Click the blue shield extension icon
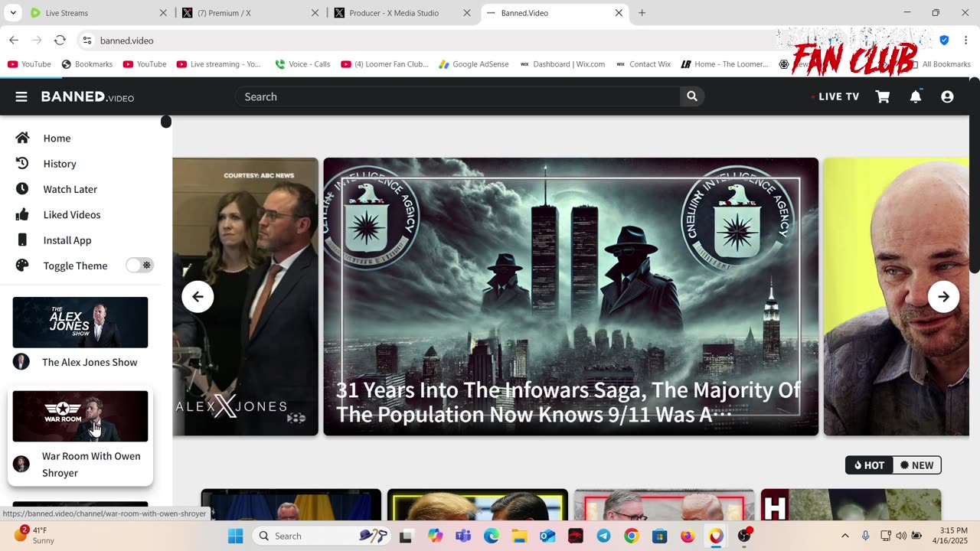The image size is (980, 551). pyautogui.click(x=944, y=40)
